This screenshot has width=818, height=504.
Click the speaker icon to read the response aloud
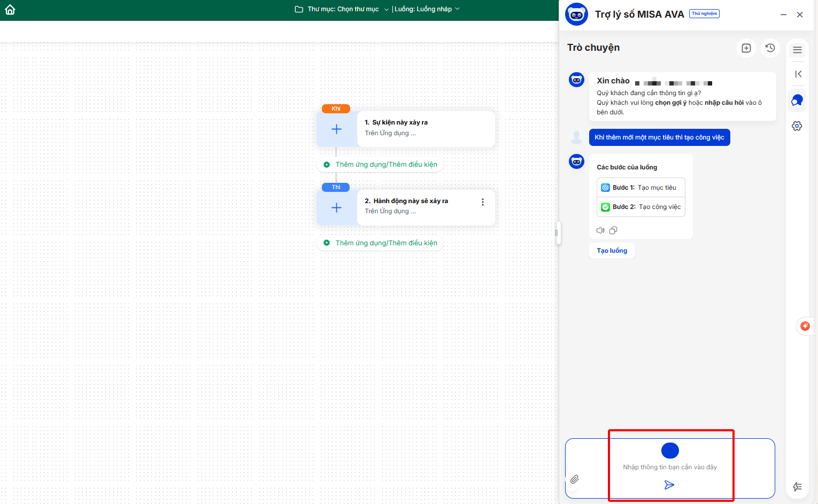click(600, 230)
